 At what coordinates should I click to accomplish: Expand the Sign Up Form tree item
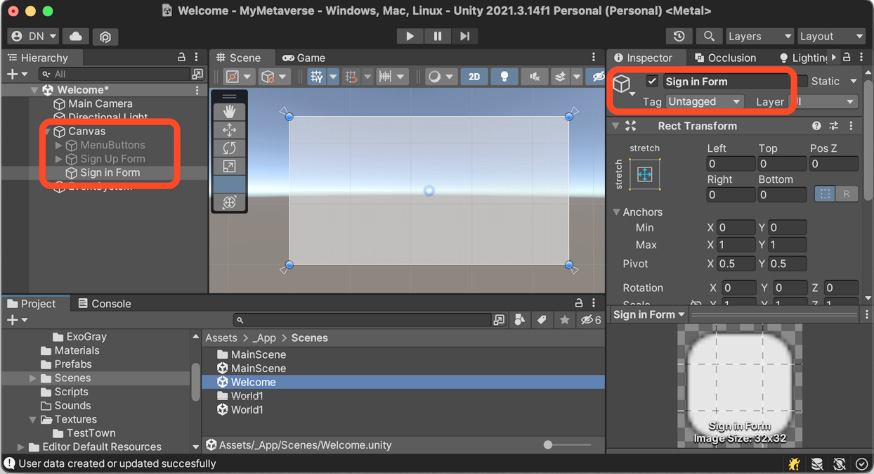click(x=59, y=159)
